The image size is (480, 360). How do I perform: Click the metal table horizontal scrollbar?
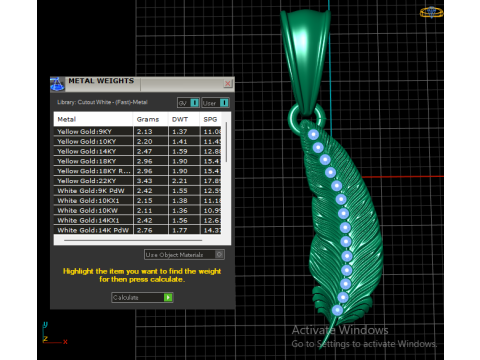(133, 240)
